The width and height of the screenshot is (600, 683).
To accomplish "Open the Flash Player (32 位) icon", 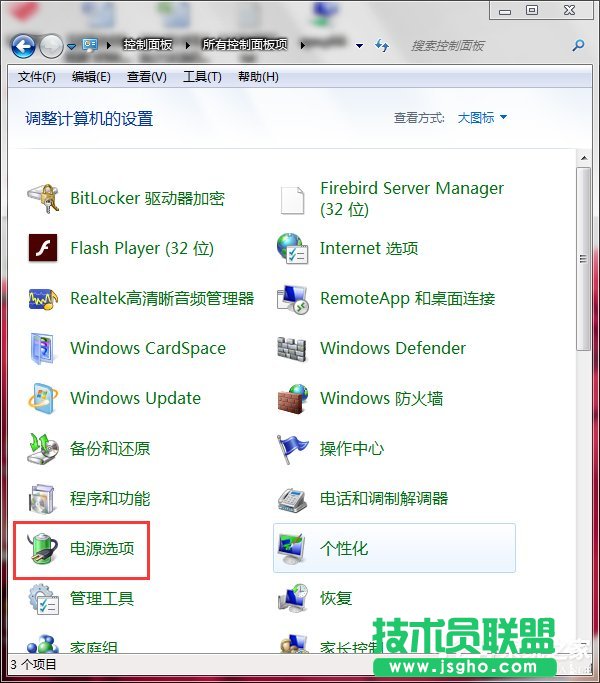I will point(43,248).
